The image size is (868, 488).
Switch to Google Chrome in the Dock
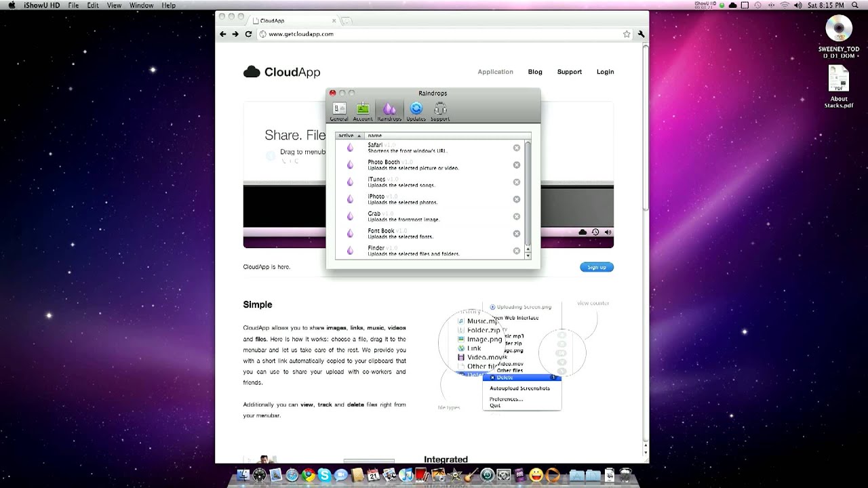[x=309, y=475]
